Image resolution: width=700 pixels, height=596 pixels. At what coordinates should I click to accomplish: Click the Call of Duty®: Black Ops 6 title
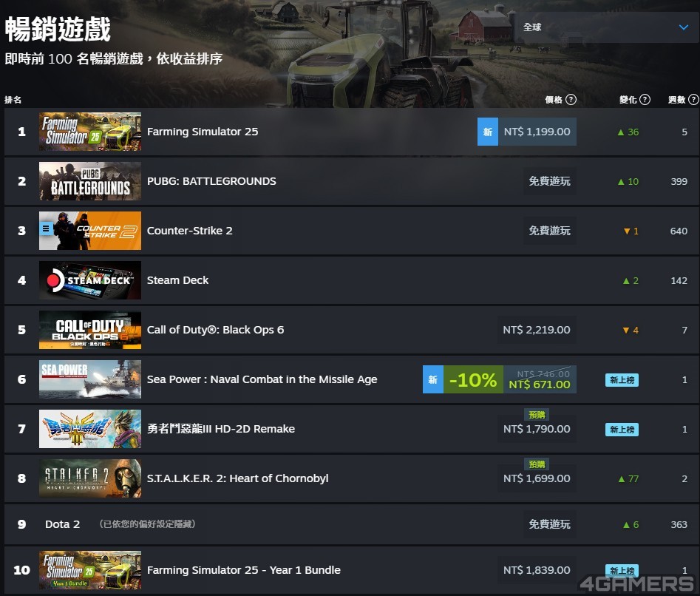point(216,330)
